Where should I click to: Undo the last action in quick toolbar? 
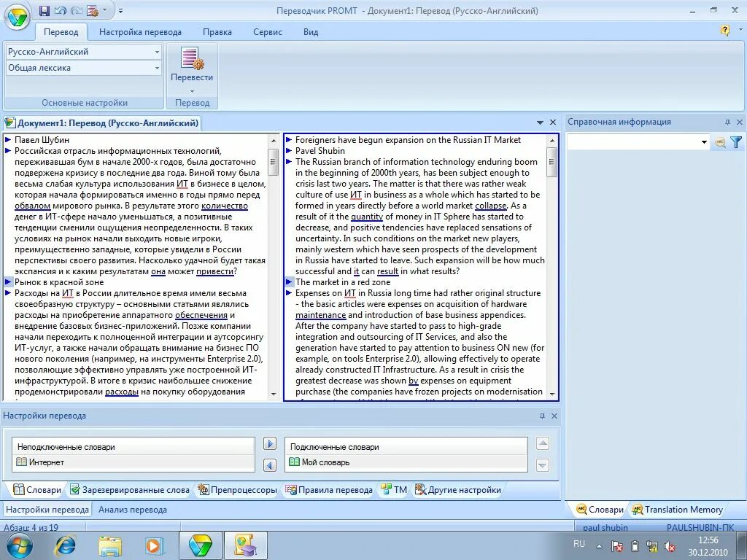pyautogui.click(x=60, y=10)
